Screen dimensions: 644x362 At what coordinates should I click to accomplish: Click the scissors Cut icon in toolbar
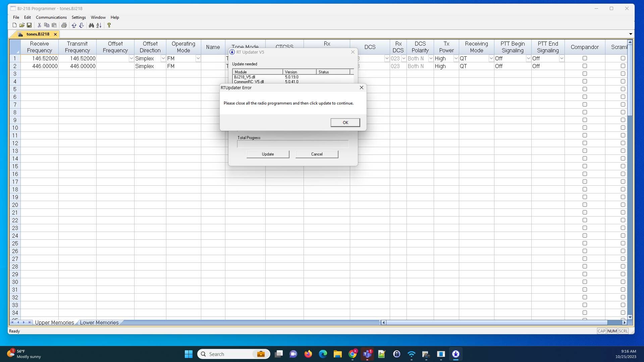pos(39,25)
